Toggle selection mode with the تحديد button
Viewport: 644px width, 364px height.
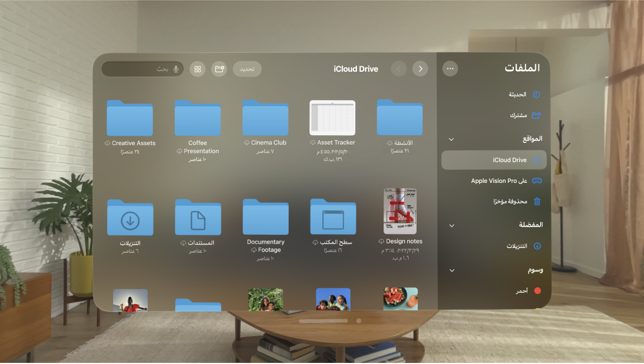[247, 68]
